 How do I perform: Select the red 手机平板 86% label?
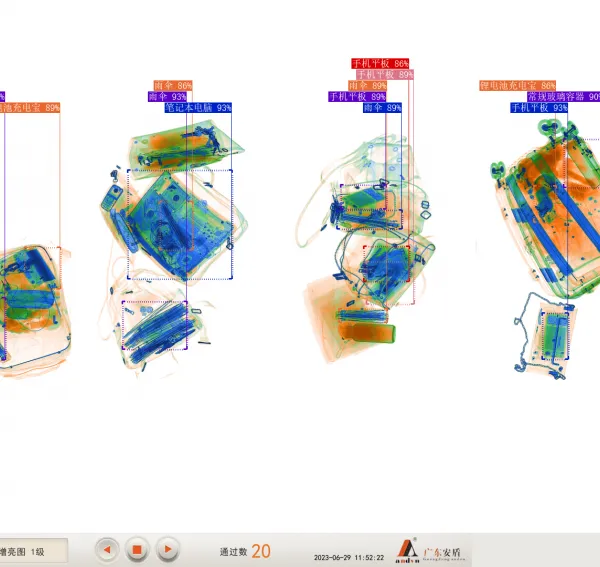coord(380,63)
